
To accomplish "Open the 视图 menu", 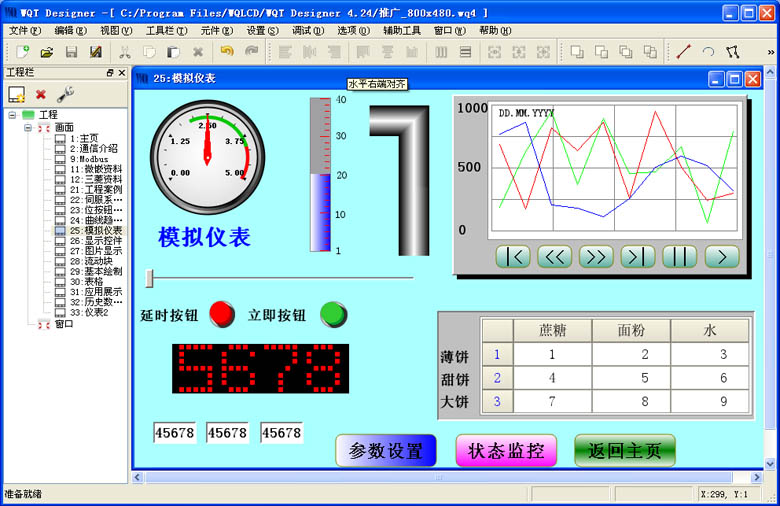I will 116,30.
